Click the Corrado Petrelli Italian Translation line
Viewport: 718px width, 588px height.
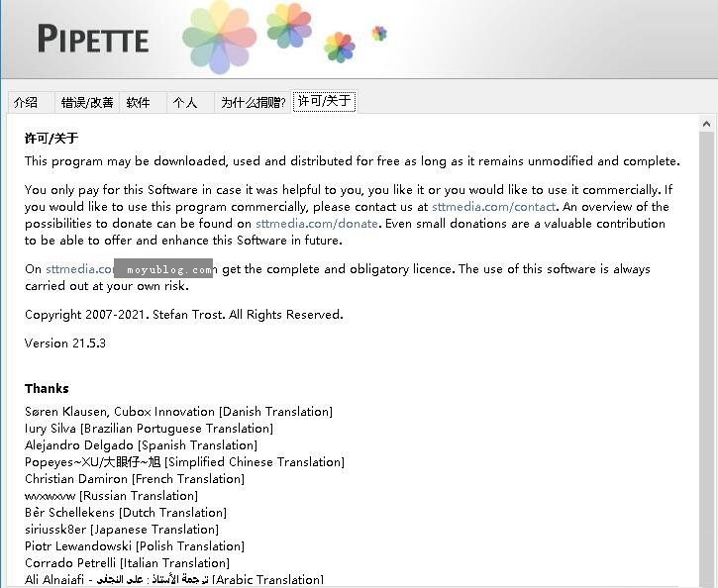coord(128,563)
